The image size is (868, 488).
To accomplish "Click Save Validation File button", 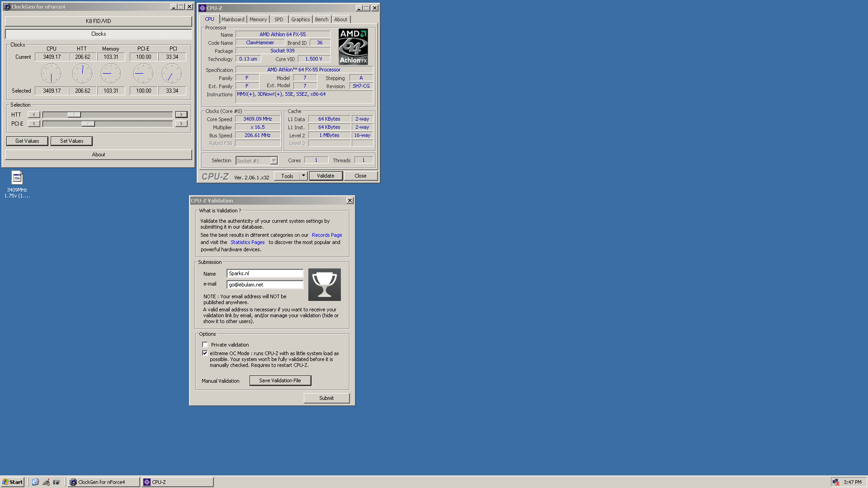I will [280, 380].
